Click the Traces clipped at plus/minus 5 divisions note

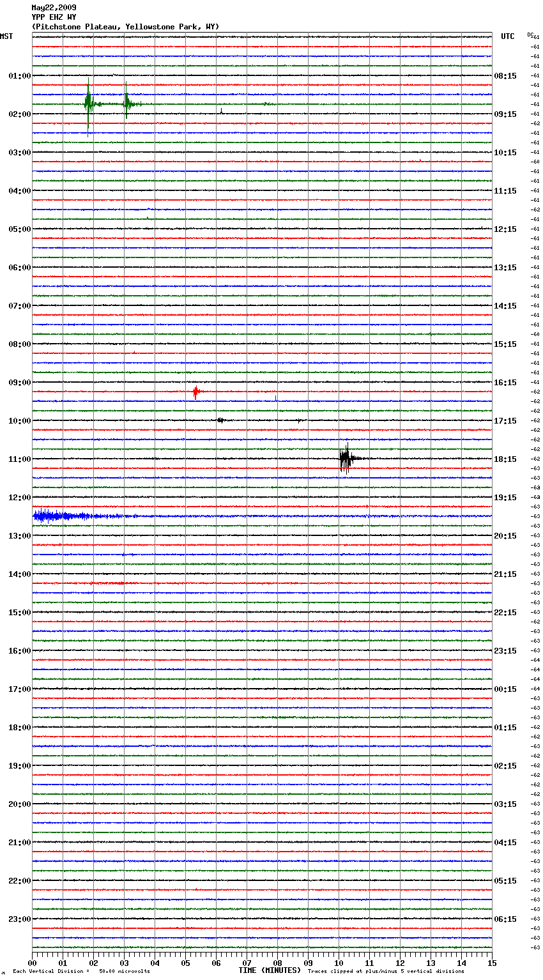(x=386, y=971)
